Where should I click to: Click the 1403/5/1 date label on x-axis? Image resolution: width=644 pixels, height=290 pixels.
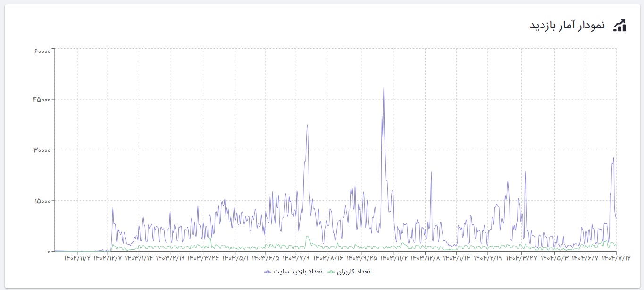(235, 258)
